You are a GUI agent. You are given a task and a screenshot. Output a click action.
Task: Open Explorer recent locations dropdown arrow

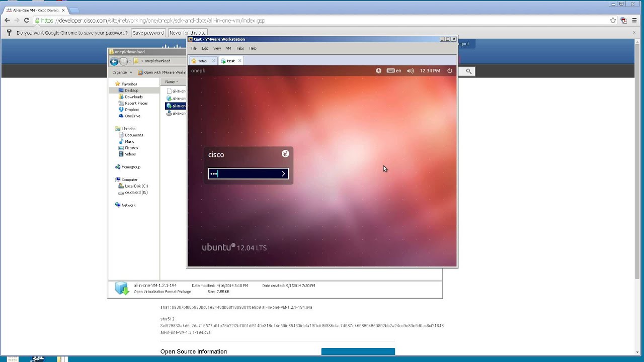130,61
